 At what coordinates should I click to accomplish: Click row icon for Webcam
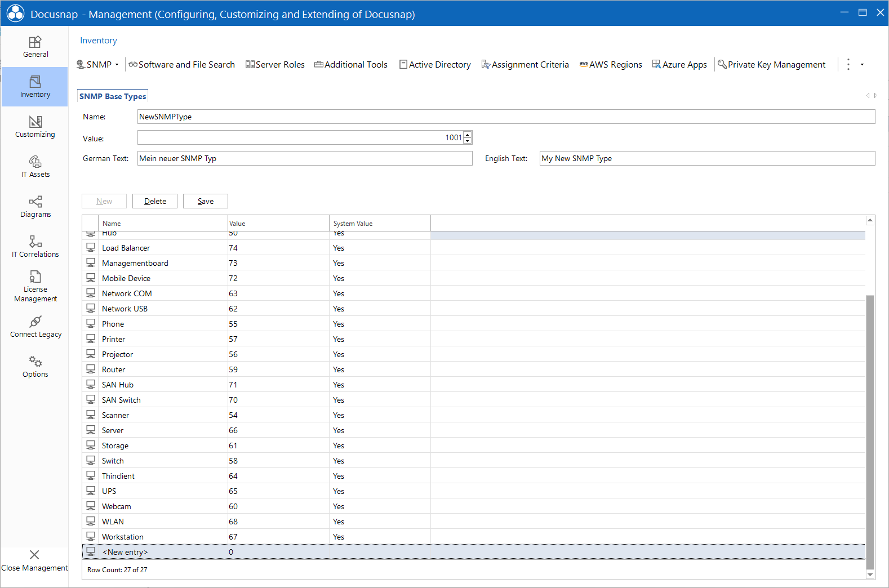click(x=91, y=506)
